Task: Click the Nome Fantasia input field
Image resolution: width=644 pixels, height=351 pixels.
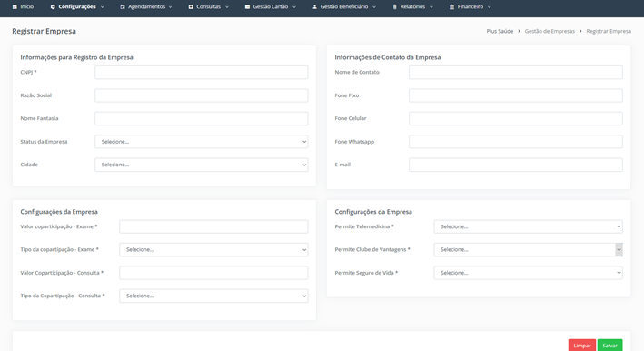Action: (202, 118)
